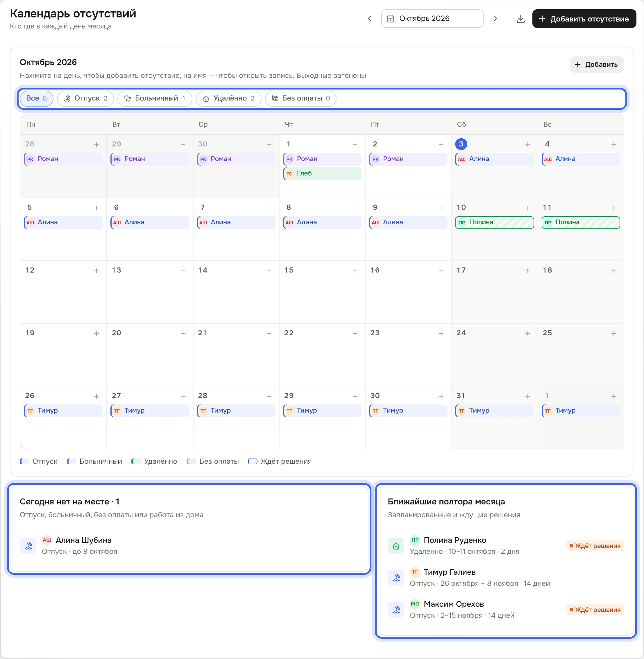This screenshot has height=659, width=644.
Task: Click the home icon beside Полина Руденко
Action: [396, 545]
